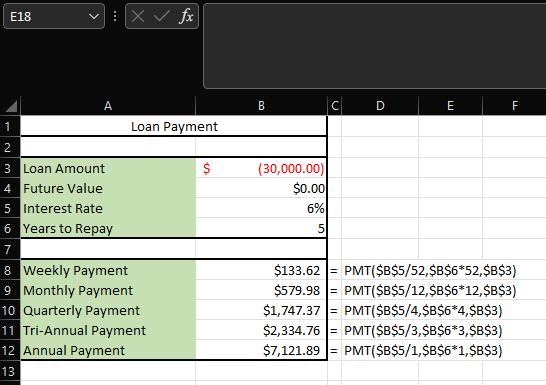
Task: Select column E header
Action: click(x=450, y=106)
